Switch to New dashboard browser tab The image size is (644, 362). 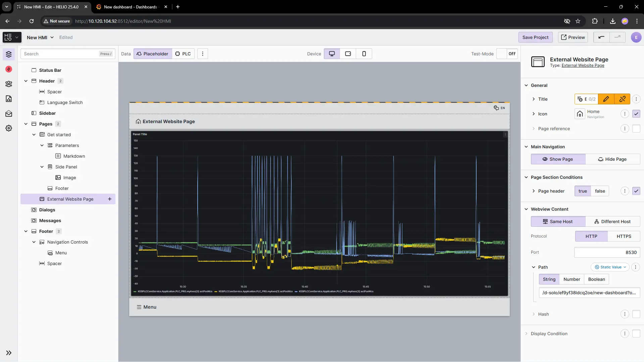coord(131,7)
